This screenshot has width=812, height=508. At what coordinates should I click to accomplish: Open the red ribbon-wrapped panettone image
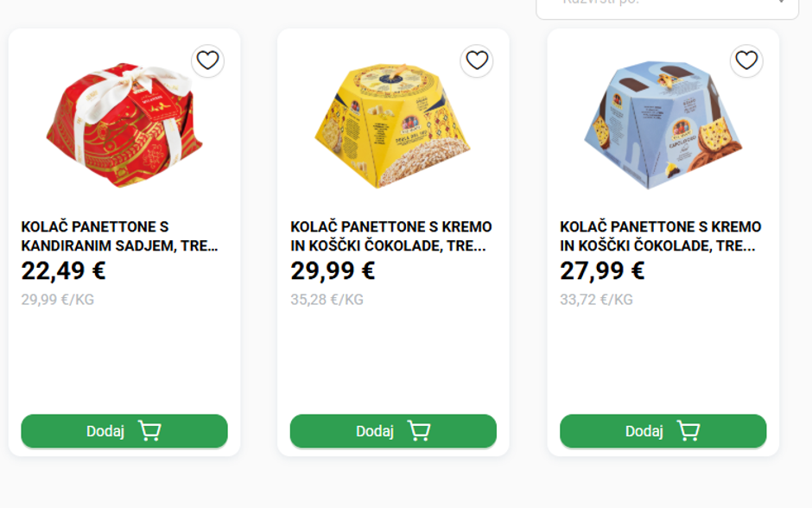(124, 124)
